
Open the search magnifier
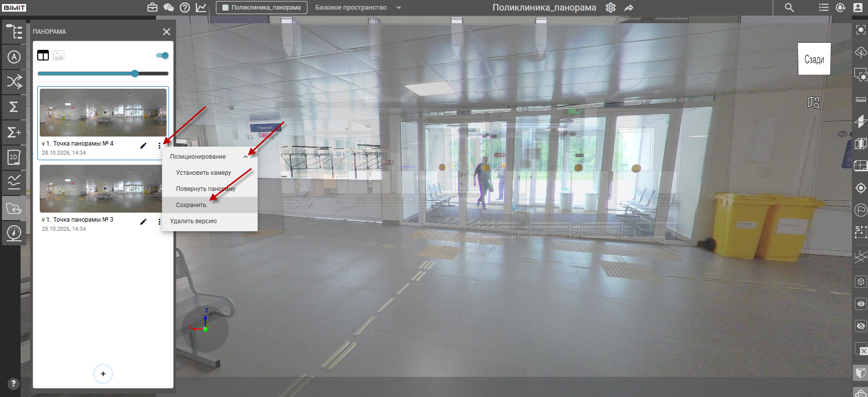pos(789,8)
